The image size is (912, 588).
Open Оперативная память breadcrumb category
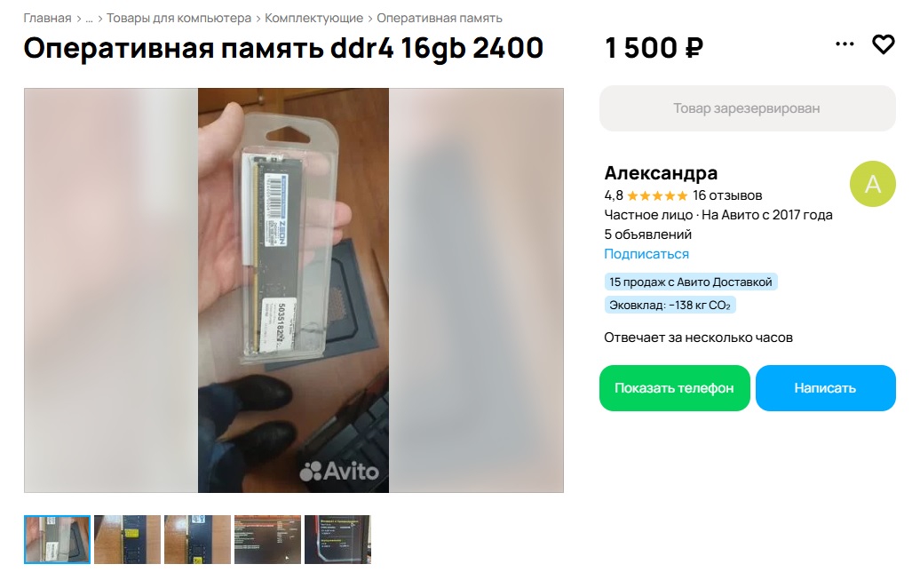(x=440, y=18)
